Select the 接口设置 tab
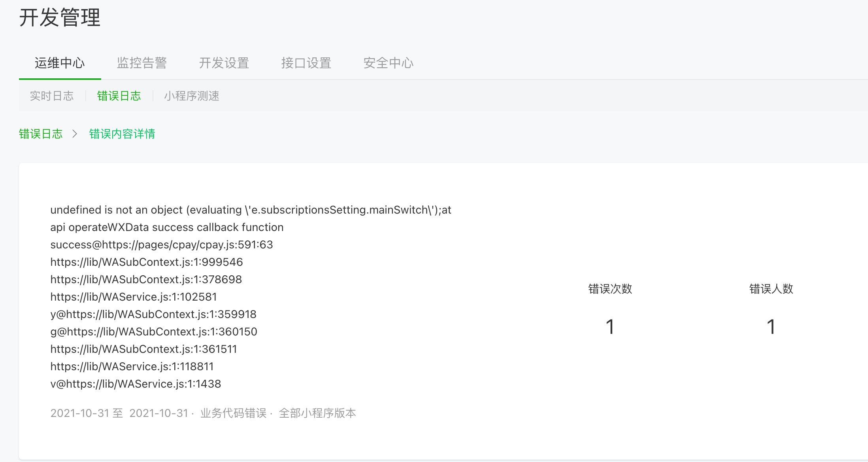This screenshot has width=868, height=462. [306, 63]
